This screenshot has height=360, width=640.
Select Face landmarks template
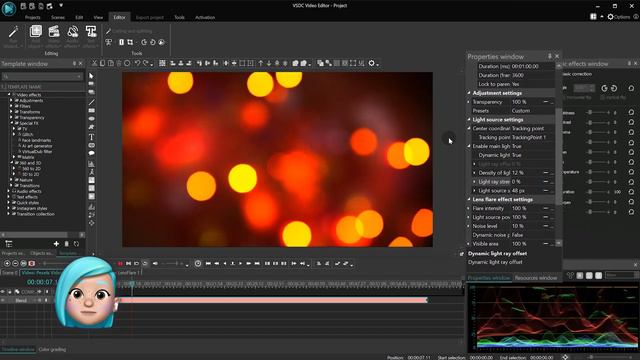click(36, 140)
